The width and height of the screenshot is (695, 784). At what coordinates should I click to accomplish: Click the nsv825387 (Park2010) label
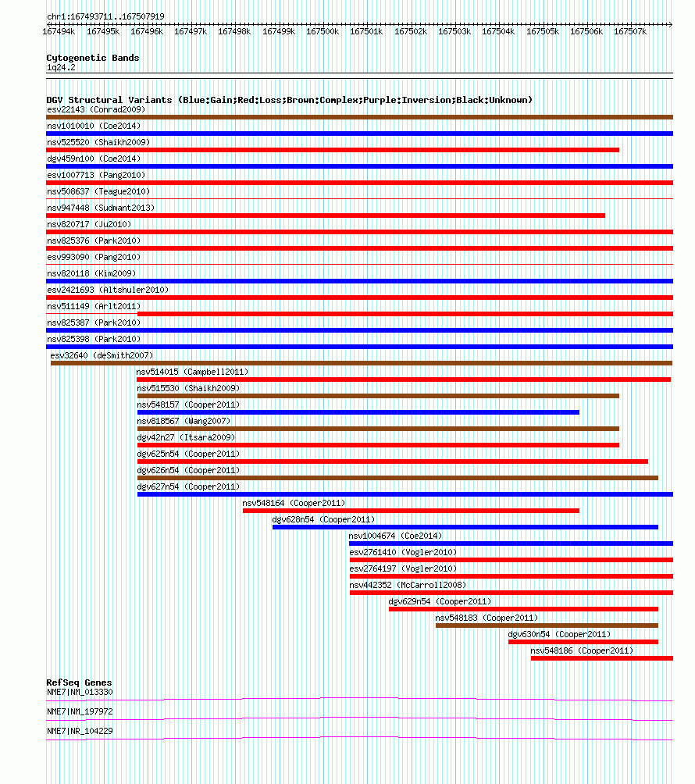click(x=94, y=323)
